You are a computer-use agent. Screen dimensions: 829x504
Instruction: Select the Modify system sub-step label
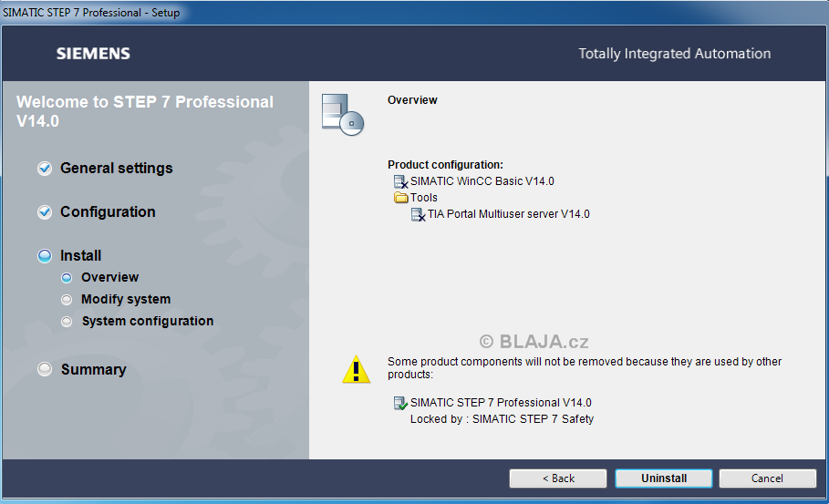[x=126, y=299]
